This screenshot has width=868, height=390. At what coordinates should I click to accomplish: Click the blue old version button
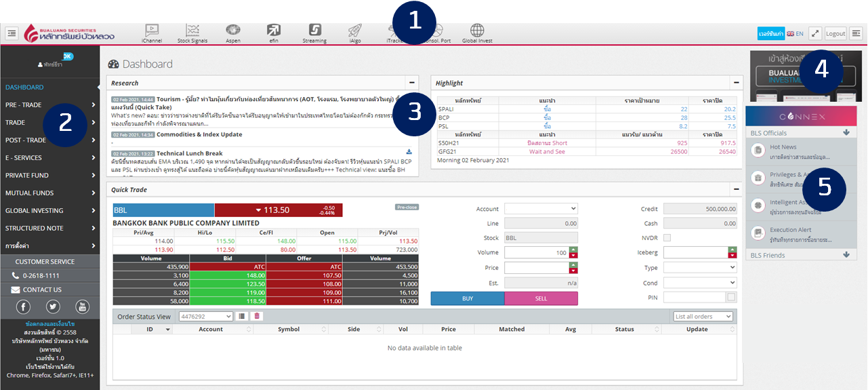tap(770, 33)
